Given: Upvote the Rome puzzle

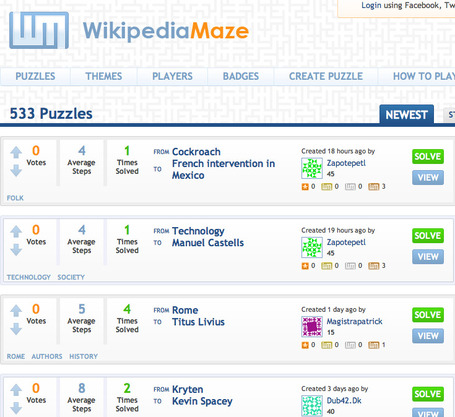Looking at the screenshot, I should (x=16, y=311).
